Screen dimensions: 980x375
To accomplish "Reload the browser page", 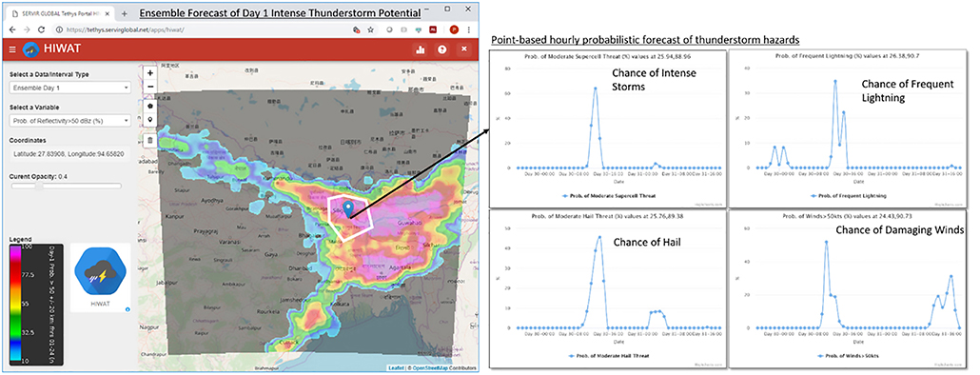I will coord(41,30).
